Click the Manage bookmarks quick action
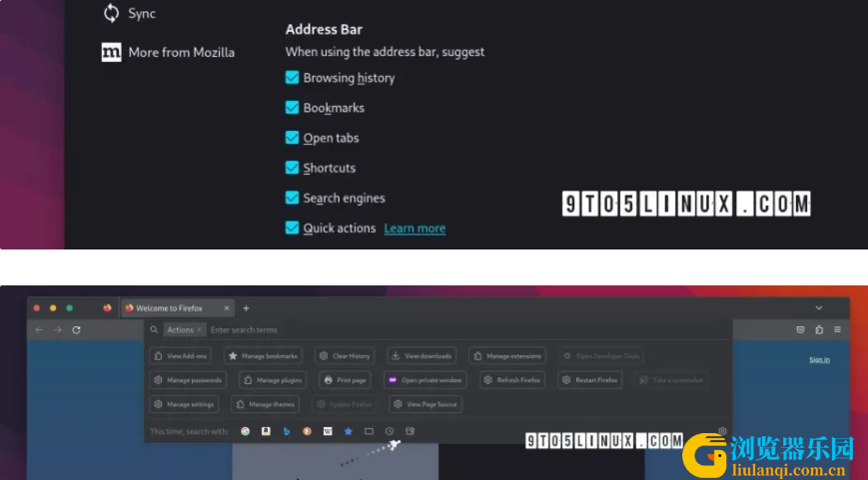The height and width of the screenshot is (480, 868). [x=264, y=356]
